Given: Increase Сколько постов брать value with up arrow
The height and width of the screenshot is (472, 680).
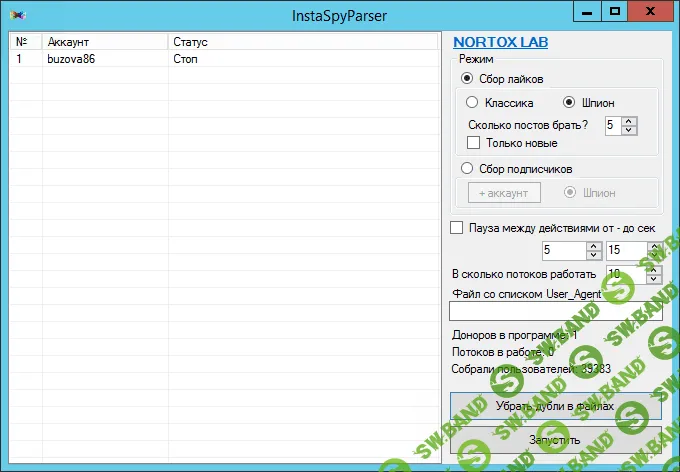Looking at the screenshot, I should pyautogui.click(x=629, y=121).
